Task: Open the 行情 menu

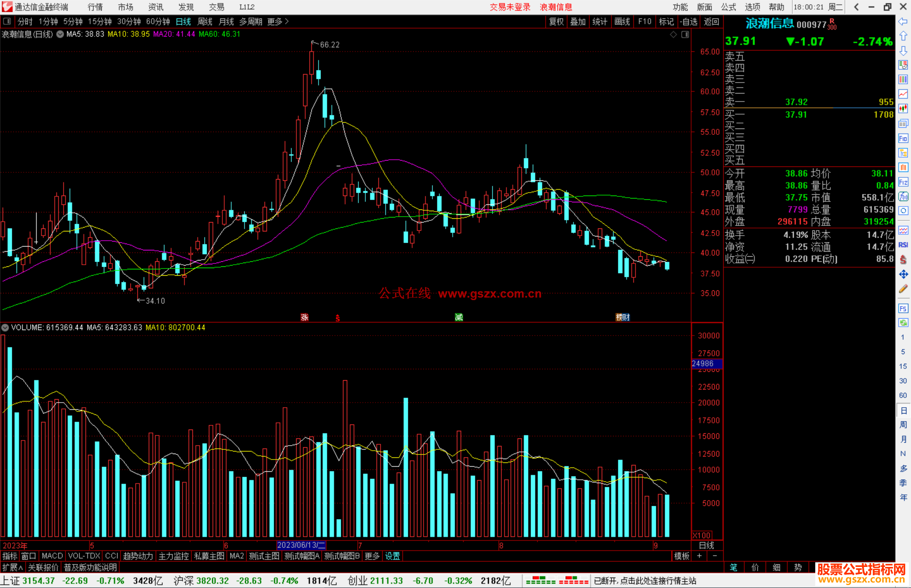Action: click(x=95, y=7)
